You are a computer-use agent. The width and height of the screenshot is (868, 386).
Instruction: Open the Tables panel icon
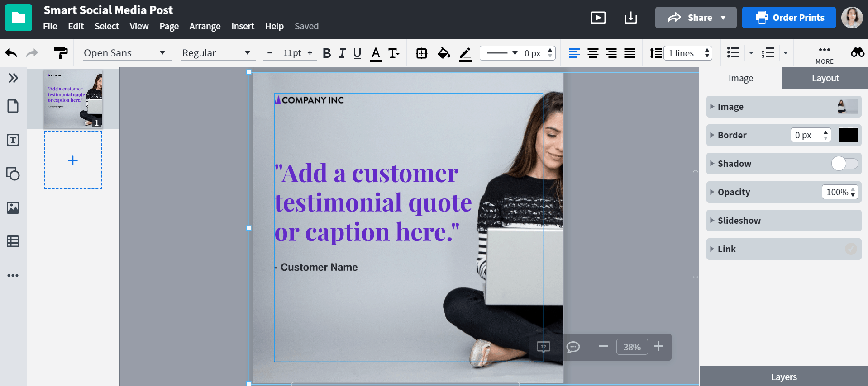13,241
